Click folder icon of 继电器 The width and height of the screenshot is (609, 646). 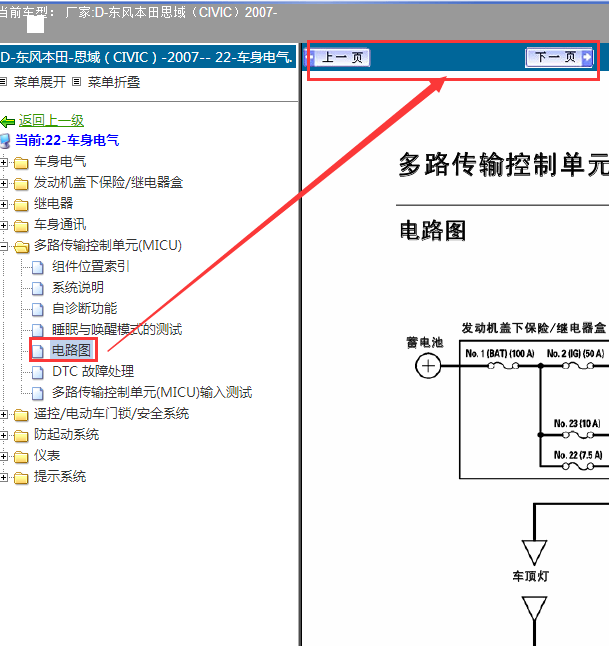(x=21, y=205)
